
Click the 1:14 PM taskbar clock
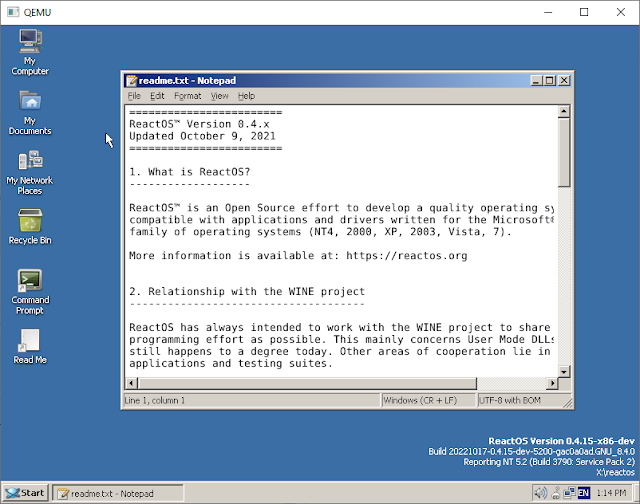click(611, 493)
